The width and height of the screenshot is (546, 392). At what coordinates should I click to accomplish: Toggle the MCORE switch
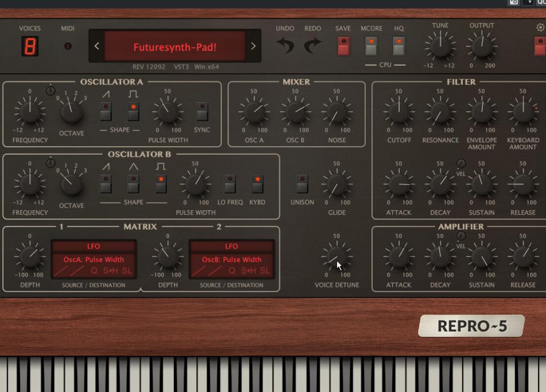[371, 46]
